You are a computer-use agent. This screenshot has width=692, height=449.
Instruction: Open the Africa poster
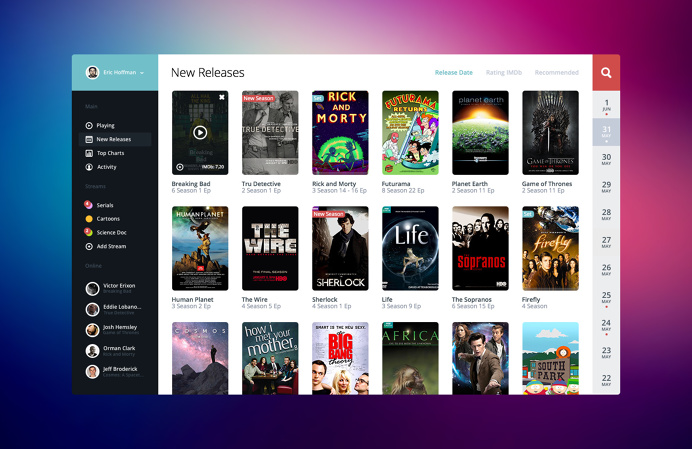point(410,358)
